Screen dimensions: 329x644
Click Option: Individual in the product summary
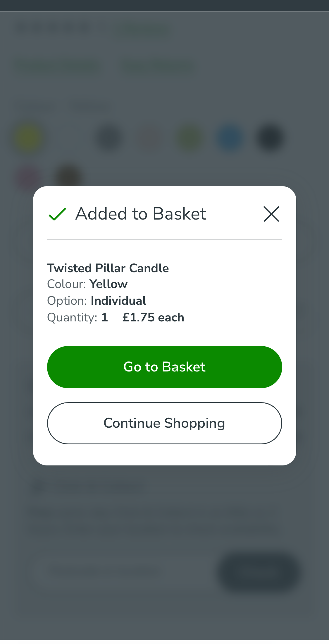tap(97, 300)
